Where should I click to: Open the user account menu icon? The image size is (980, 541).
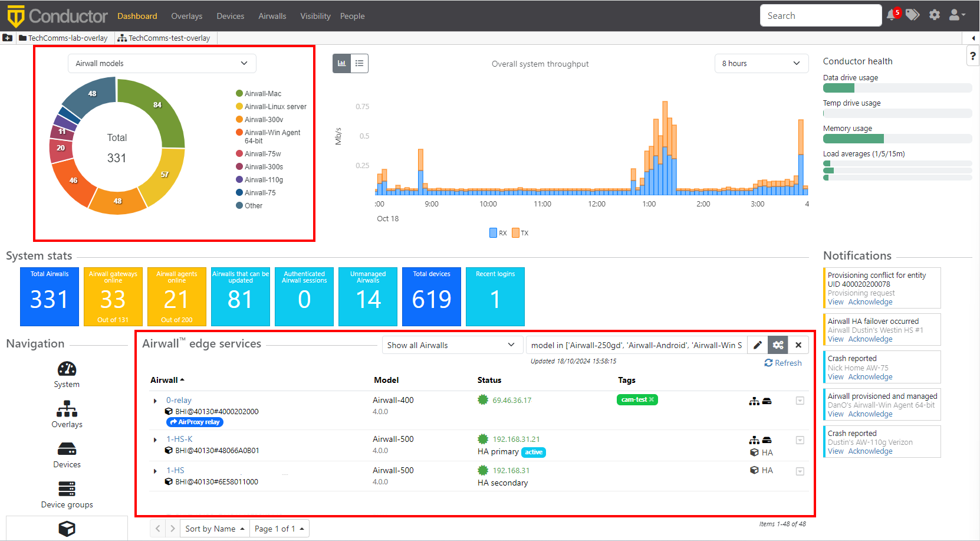tap(956, 15)
